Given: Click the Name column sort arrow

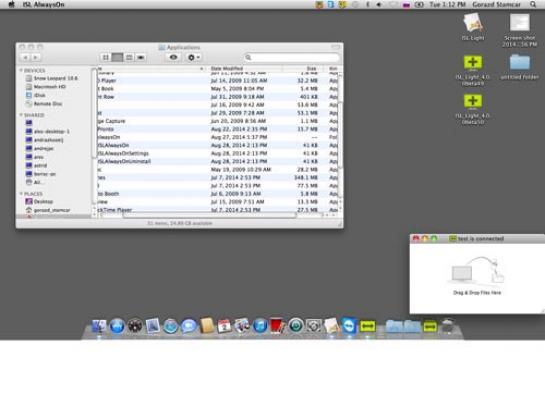Looking at the screenshot, I should (x=201, y=69).
